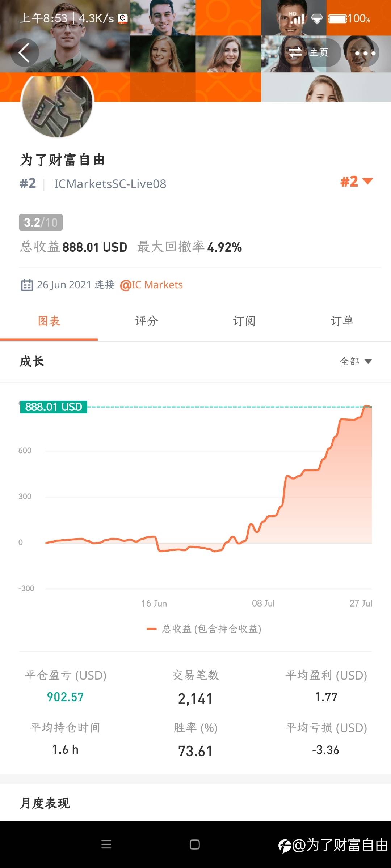Image resolution: width=391 pixels, height=868 pixels.
Task: Select the 图表 tab
Action: click(49, 321)
